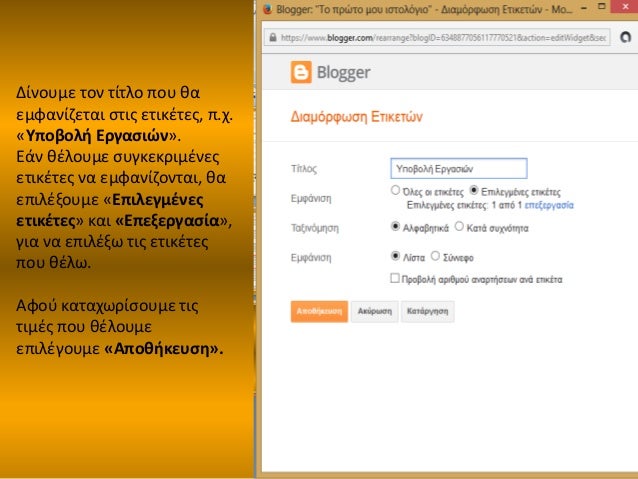Screen dimensions: 638x479
Task: Minimize the Blogger browser window
Action: pos(583,8)
